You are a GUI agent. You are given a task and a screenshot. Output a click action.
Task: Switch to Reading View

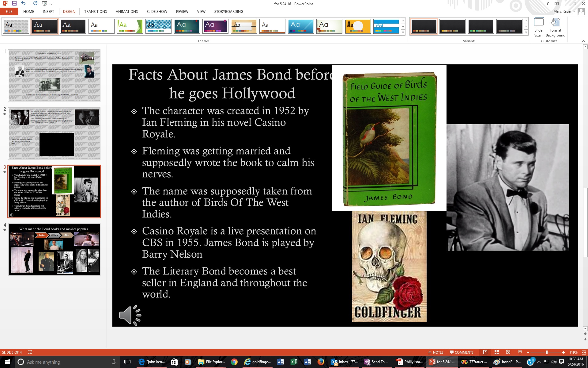tap(508, 352)
